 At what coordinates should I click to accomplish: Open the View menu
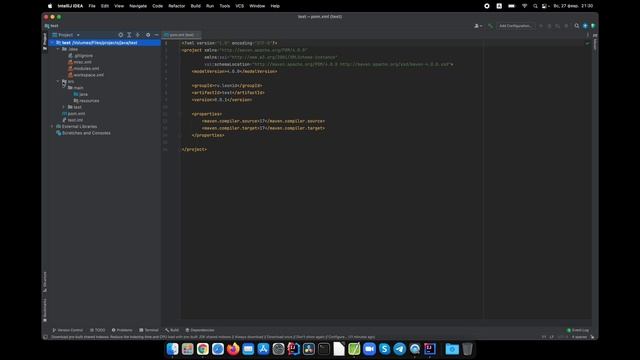[119, 6]
